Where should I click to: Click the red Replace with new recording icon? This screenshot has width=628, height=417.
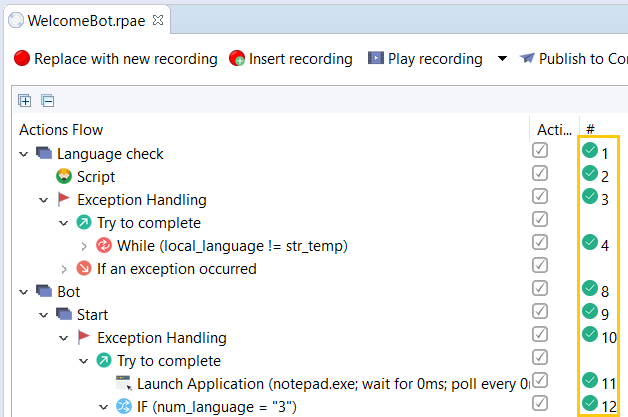click(22, 58)
